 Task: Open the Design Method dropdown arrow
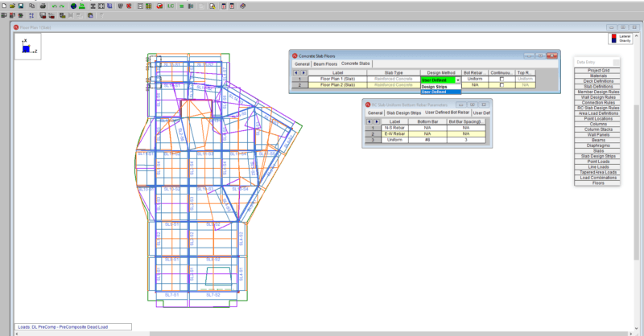pyautogui.click(x=457, y=79)
